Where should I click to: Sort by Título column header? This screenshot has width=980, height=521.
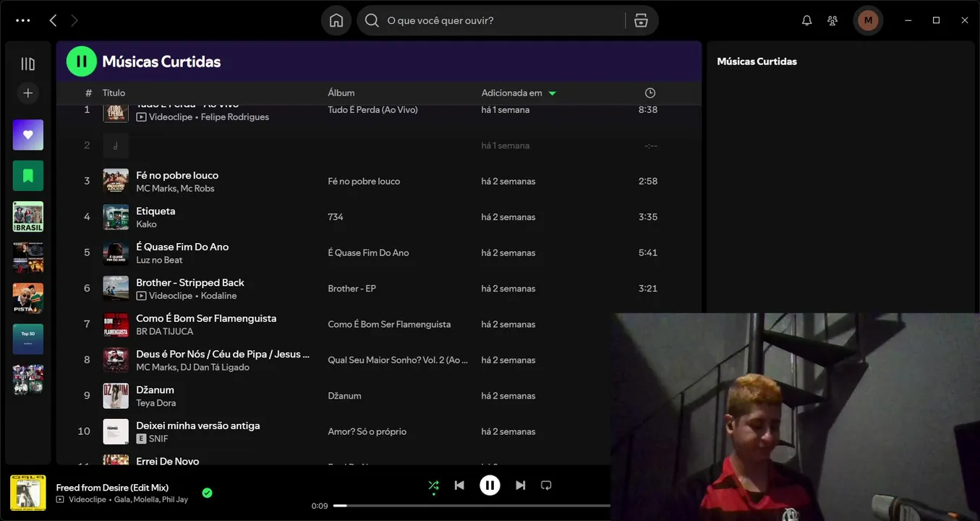click(x=114, y=93)
